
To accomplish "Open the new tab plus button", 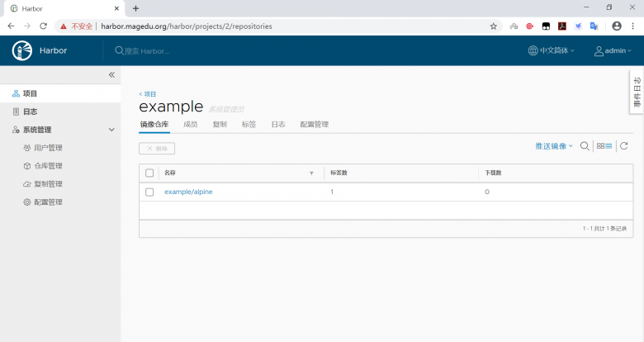I will [x=136, y=8].
